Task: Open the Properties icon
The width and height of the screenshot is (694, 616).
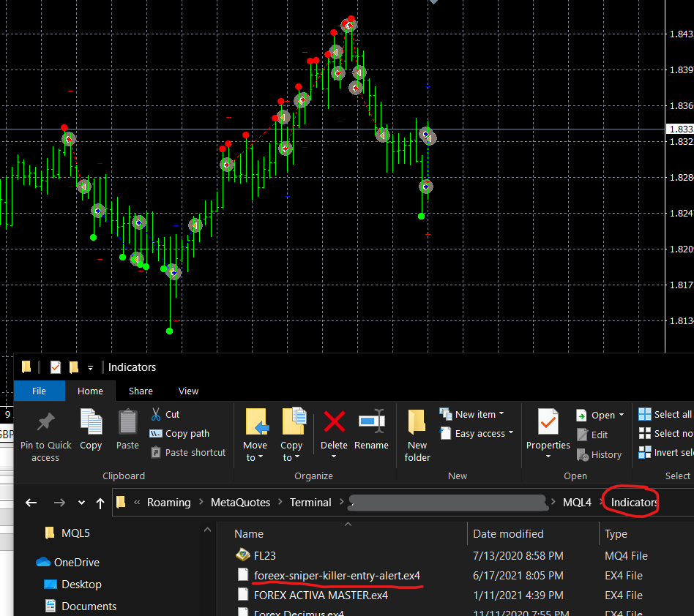Action: (x=548, y=421)
